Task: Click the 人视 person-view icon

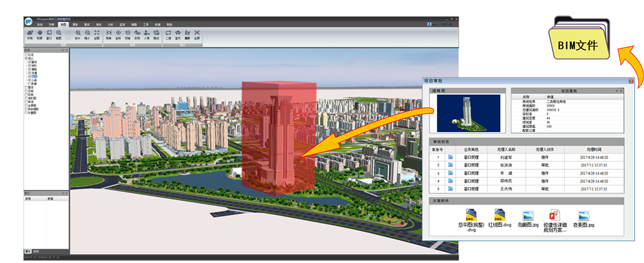Action: 147,34
